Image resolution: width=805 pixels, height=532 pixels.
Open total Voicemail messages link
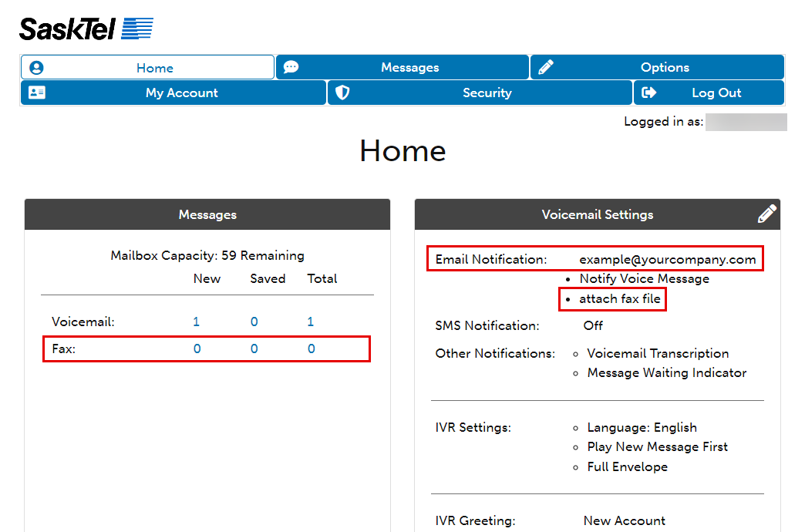tap(310, 322)
